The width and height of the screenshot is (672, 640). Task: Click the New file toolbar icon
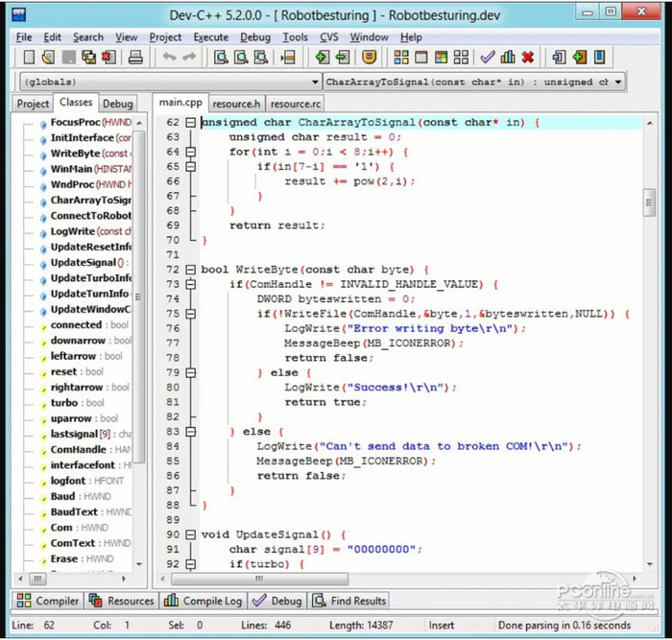point(29,58)
